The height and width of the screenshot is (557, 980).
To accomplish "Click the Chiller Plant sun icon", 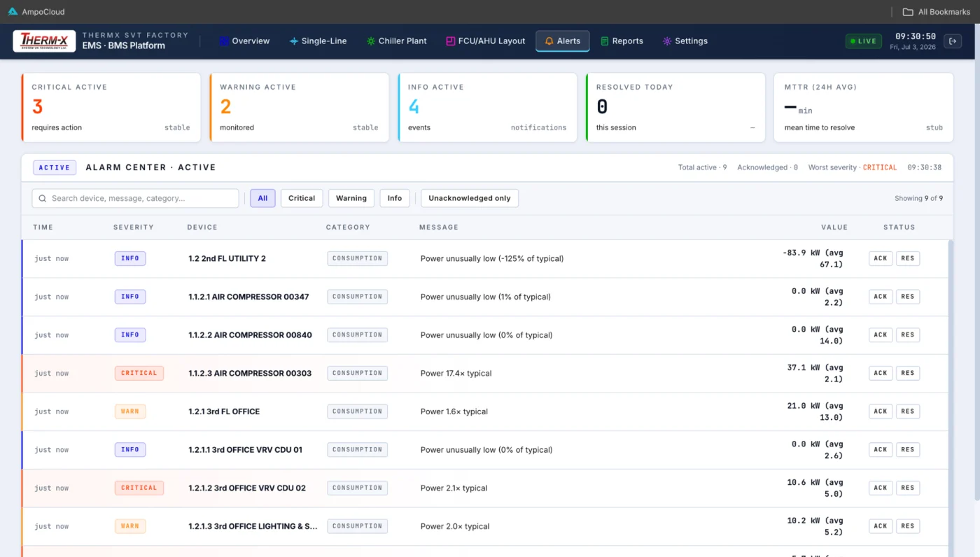I will tap(371, 41).
